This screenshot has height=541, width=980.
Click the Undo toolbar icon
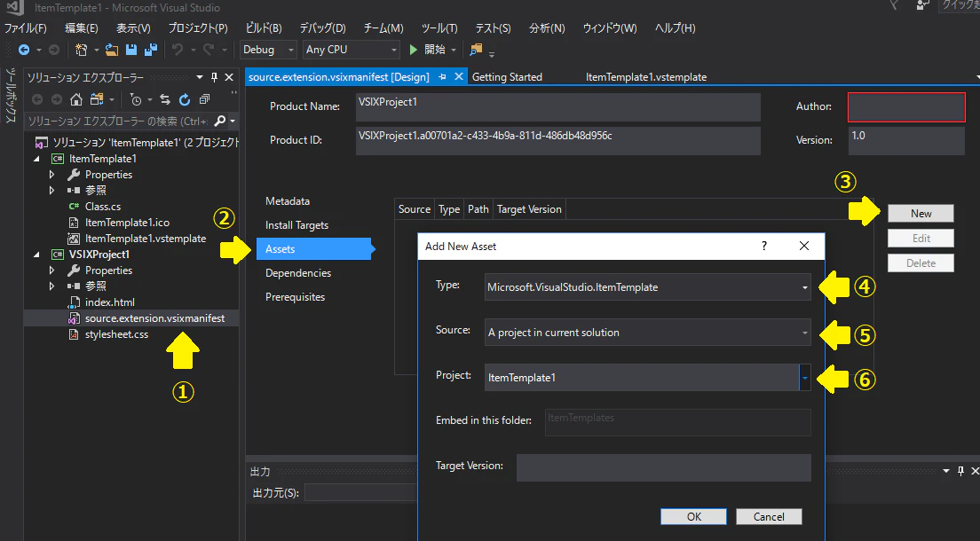pos(178,50)
